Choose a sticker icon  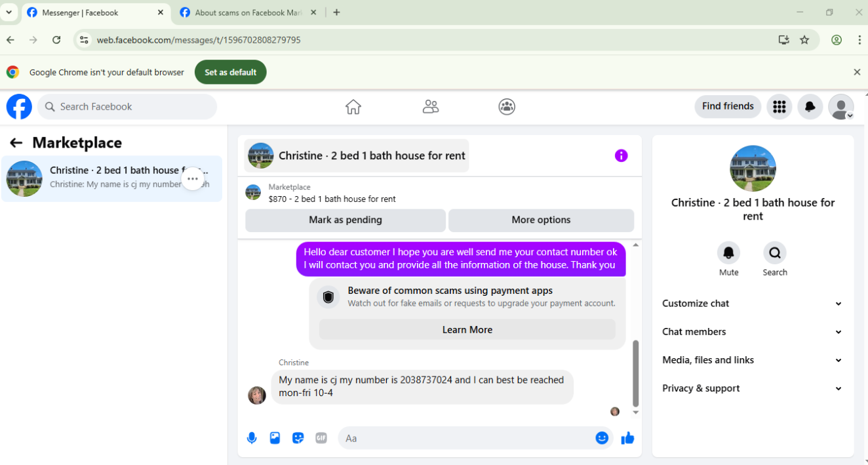[x=298, y=438]
